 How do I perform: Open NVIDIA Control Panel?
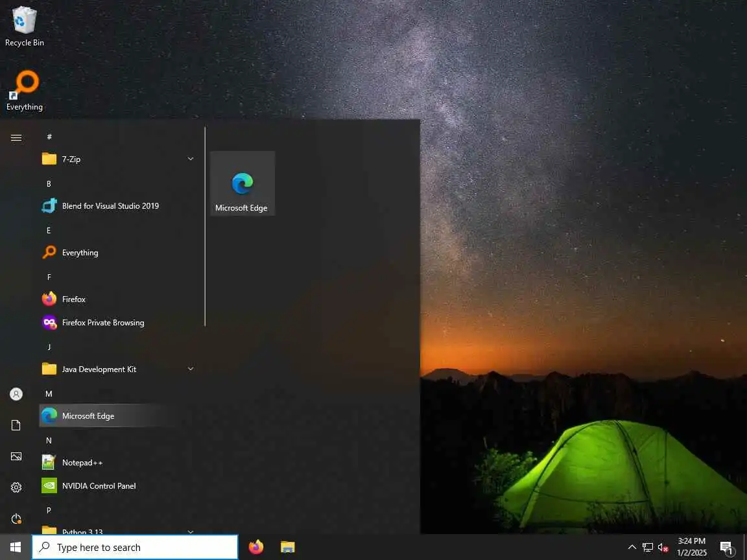point(117,485)
